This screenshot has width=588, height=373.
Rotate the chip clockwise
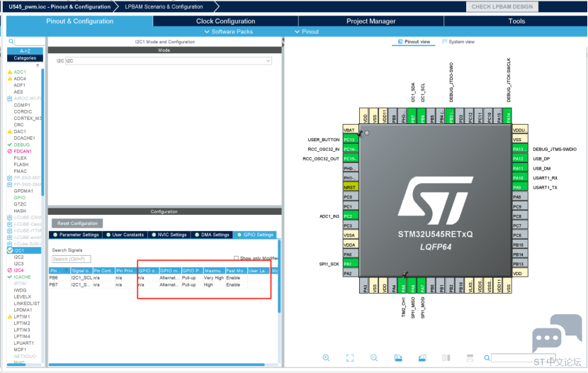(x=398, y=357)
